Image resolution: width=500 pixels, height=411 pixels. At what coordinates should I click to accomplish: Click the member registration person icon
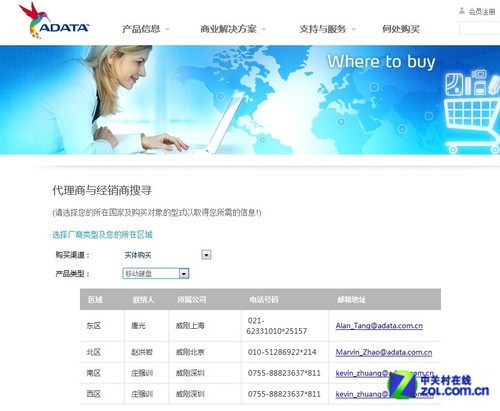462,11
